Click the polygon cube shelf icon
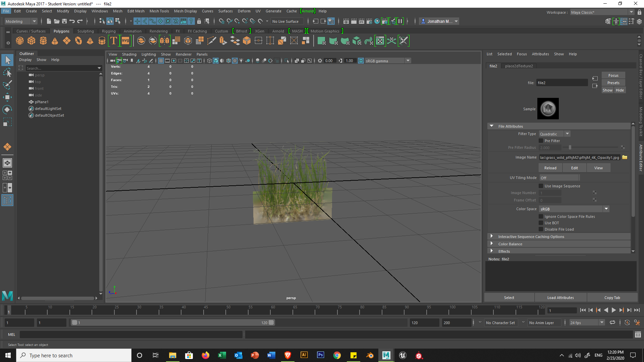This screenshot has width=644, height=362. pos(32,41)
